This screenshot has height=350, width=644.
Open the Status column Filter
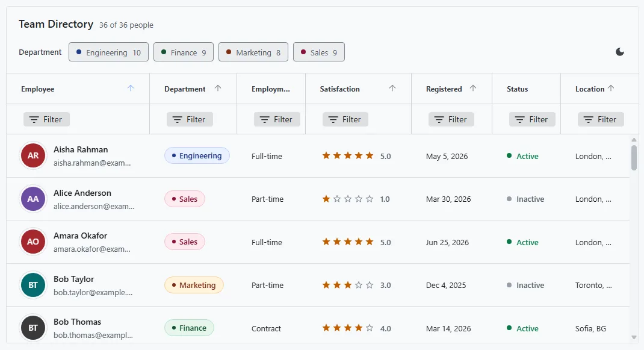tap(532, 119)
